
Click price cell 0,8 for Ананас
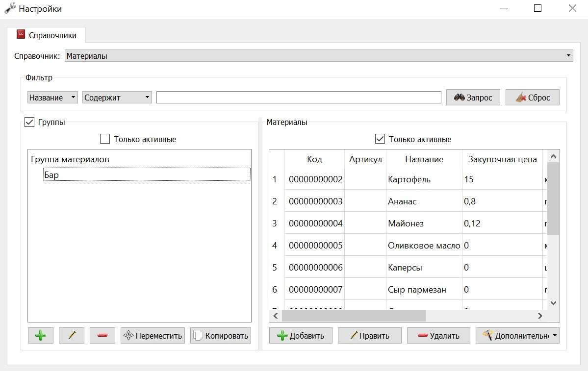point(503,201)
